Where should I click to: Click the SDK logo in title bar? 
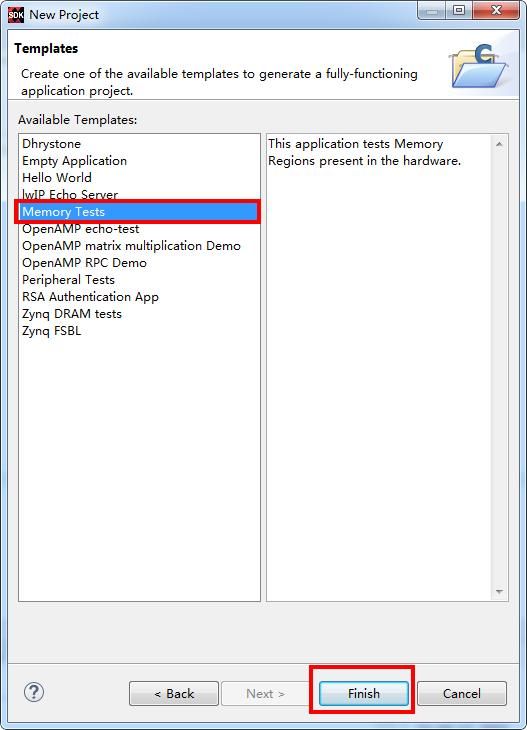coord(16,15)
